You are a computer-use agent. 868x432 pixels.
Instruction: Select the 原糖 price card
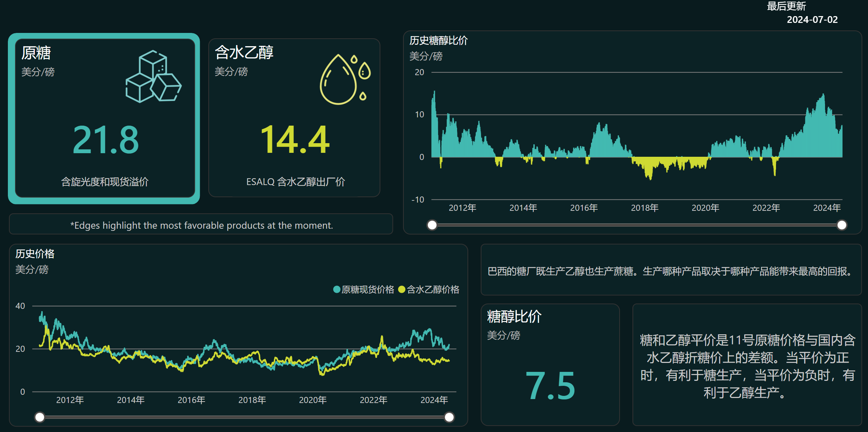click(104, 118)
